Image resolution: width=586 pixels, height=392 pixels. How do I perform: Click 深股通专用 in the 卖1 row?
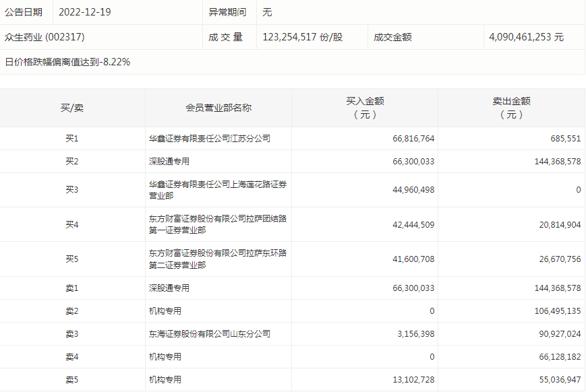click(169, 288)
